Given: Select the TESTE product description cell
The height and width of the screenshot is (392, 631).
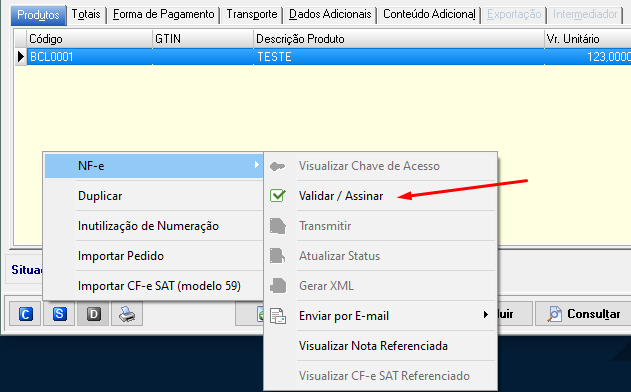Looking at the screenshot, I should point(399,57).
